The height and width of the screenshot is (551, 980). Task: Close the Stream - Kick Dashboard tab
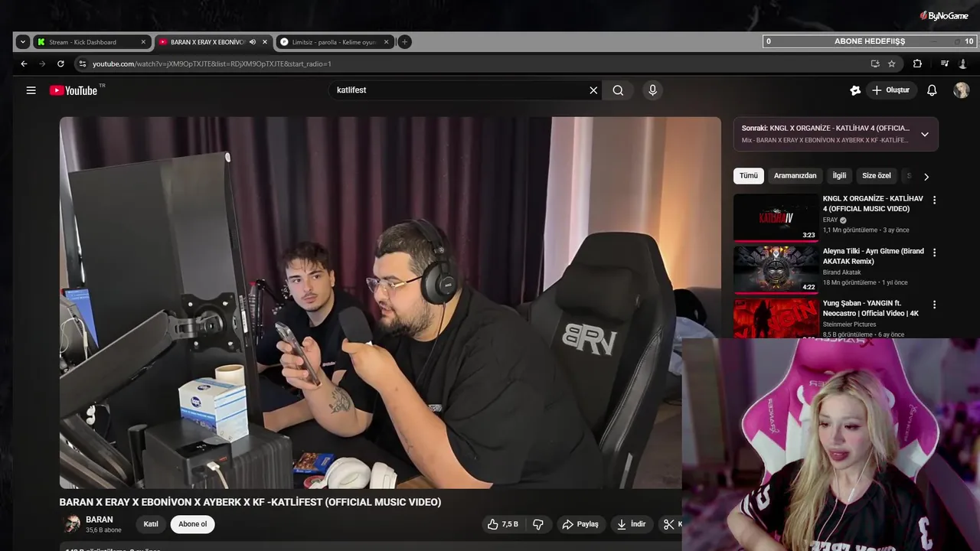pyautogui.click(x=143, y=42)
